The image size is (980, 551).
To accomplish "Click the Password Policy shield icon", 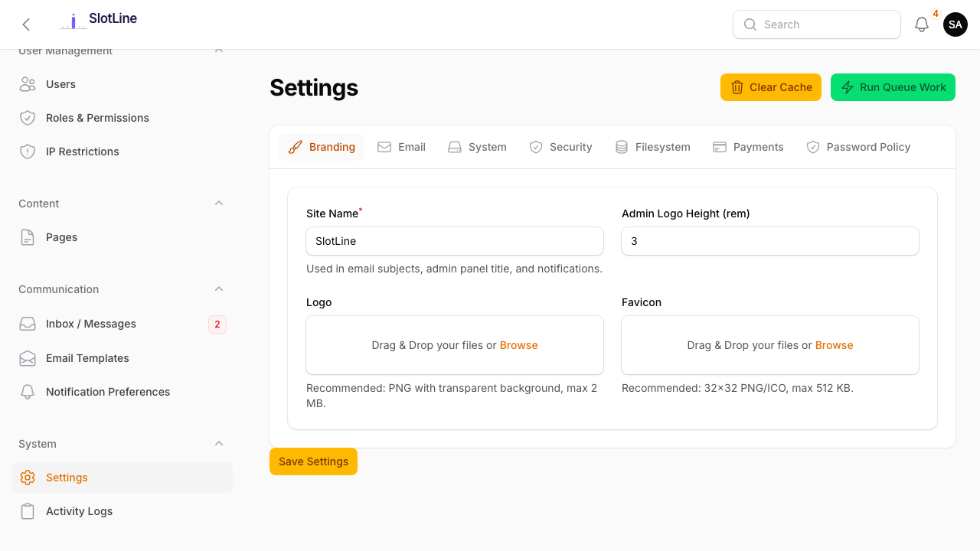I will point(813,147).
